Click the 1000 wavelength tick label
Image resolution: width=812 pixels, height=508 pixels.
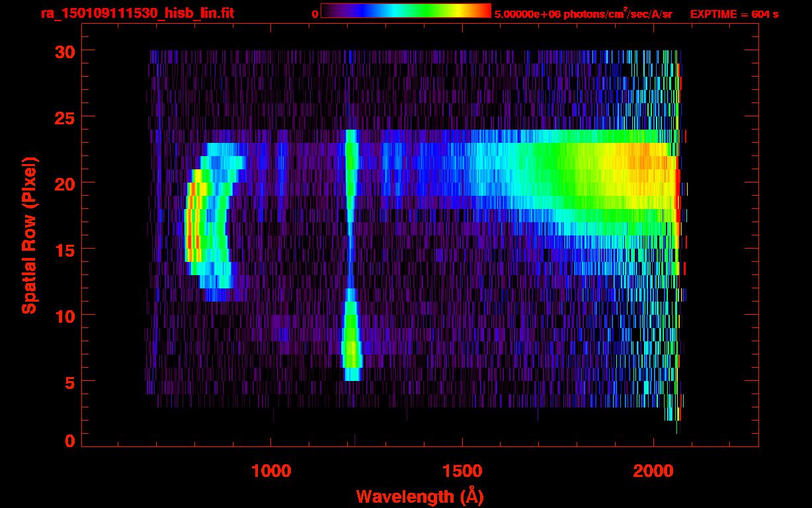coord(271,471)
